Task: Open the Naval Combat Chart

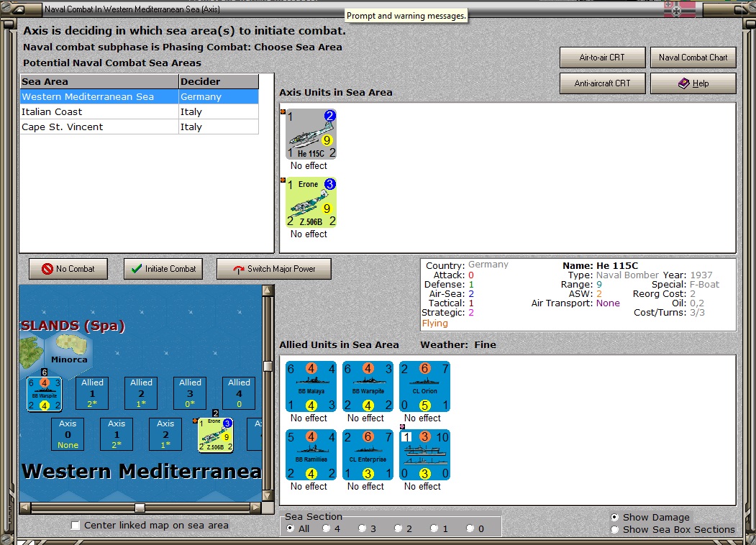Action: [693, 58]
